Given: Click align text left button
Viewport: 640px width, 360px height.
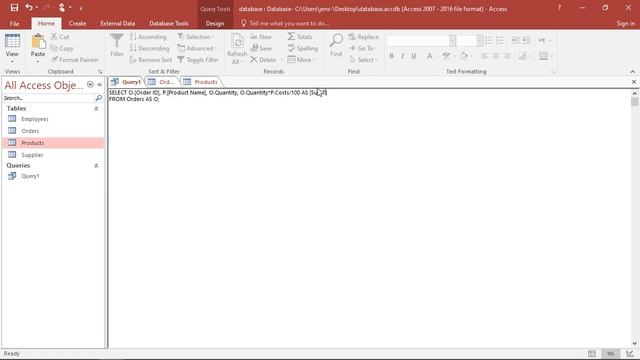Looking at the screenshot, I should coord(484,56).
